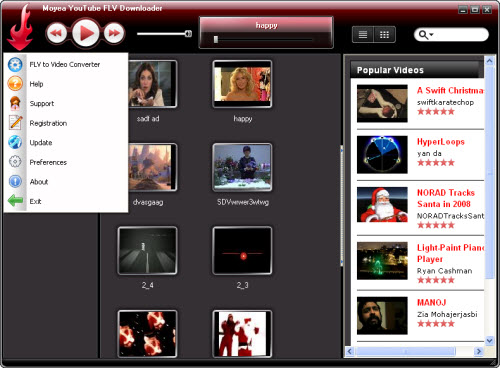Click the fast-forward button
Image resolution: width=500 pixels, height=368 pixels.
tap(114, 33)
